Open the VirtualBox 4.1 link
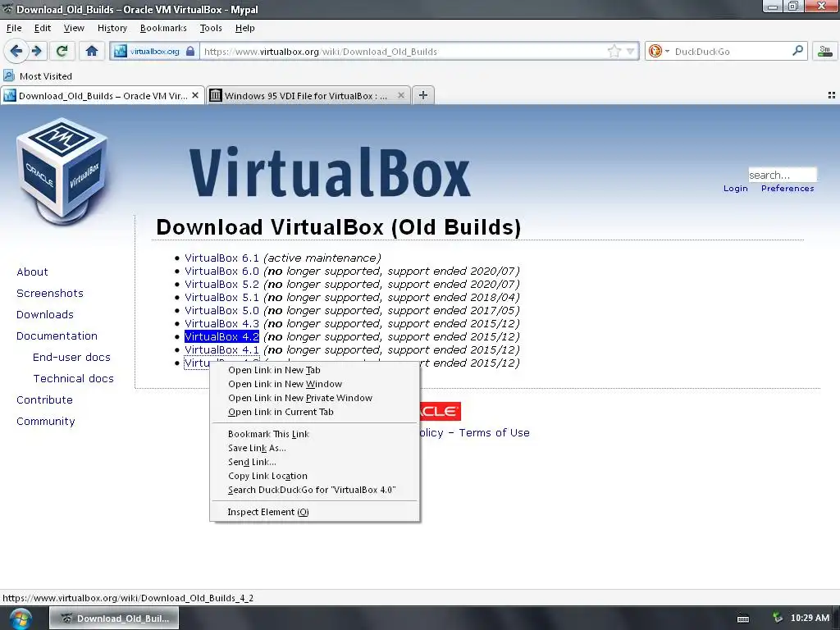840x630 pixels. [x=221, y=349]
